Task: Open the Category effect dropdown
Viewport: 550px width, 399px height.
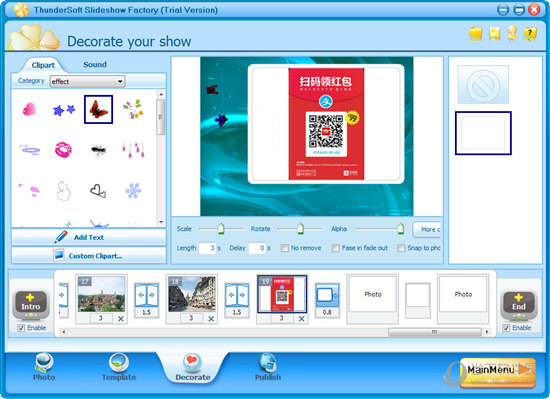Action: click(87, 81)
